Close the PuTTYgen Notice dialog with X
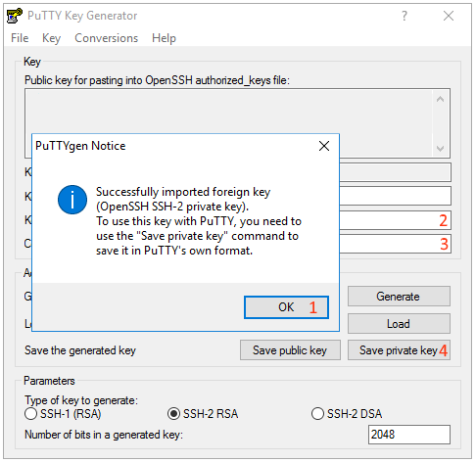 tap(324, 146)
